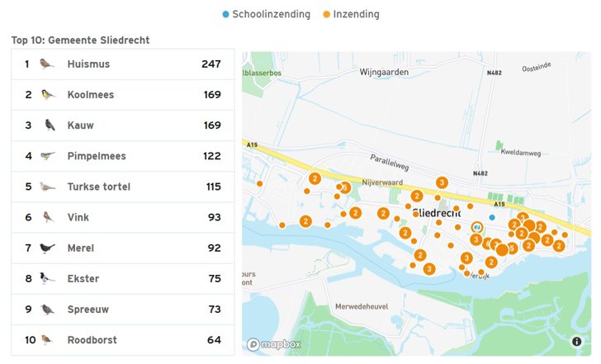Click the cluster marker labeled 3 near Parallelweg
The image size is (601, 364).
(442, 182)
